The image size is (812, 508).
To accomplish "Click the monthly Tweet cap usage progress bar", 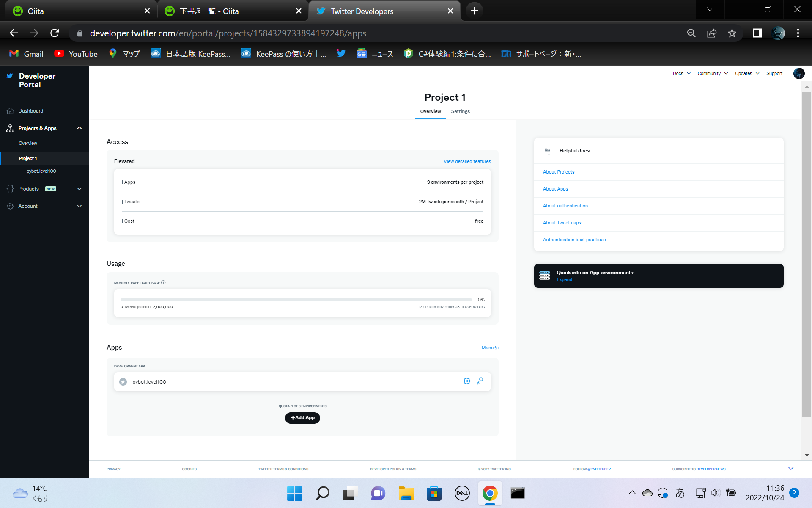I will [296, 299].
